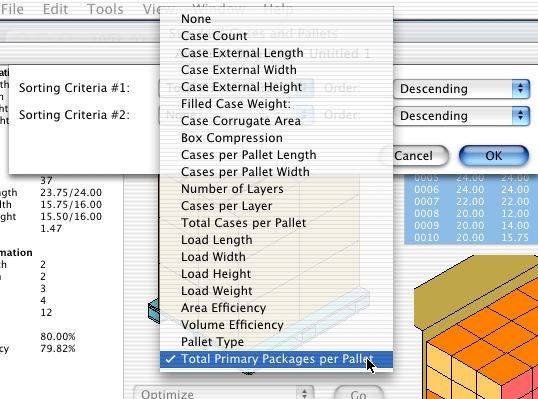Select Total Primary Packages per Pallet

coord(276,359)
